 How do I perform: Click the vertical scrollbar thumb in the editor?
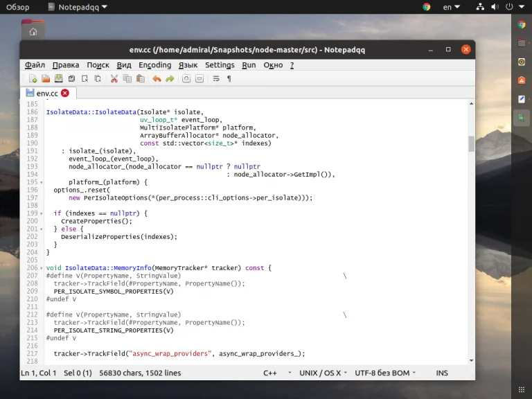471,143
